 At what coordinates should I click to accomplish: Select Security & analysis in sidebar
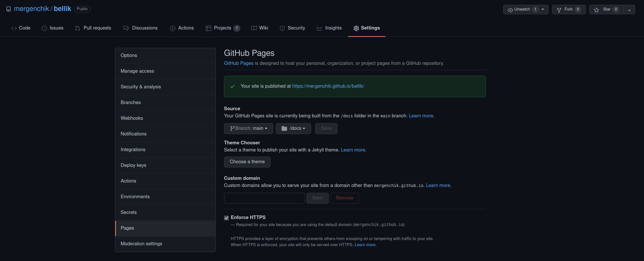pyautogui.click(x=165, y=87)
